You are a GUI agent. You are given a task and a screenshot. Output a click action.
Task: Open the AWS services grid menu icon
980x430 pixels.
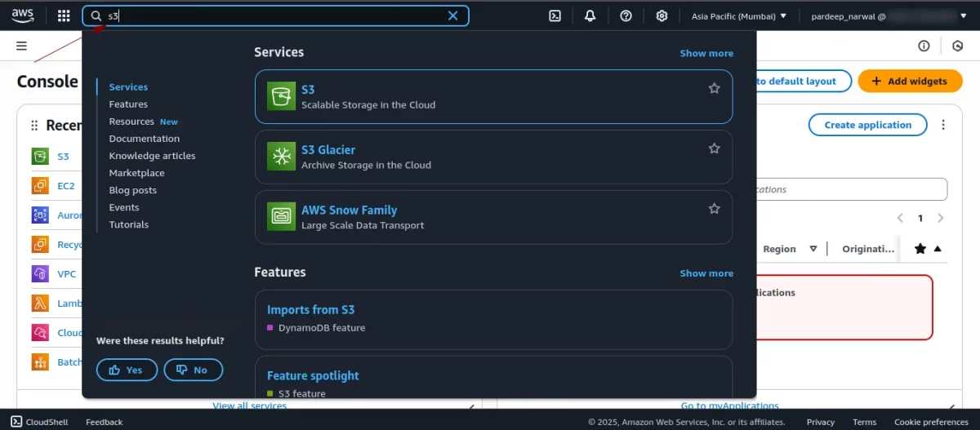[64, 16]
